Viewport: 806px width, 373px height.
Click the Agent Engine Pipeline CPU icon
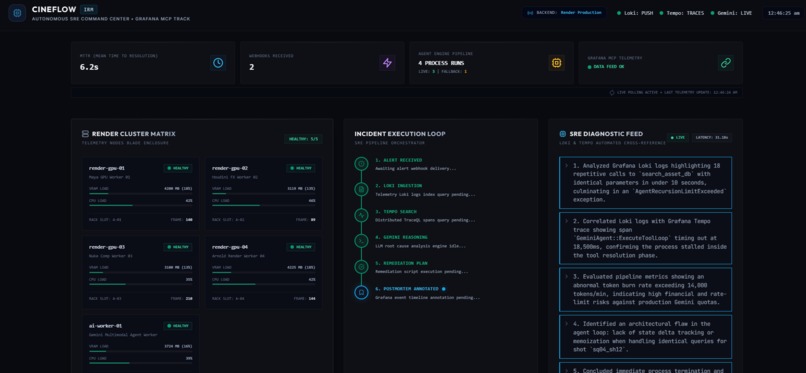pyautogui.click(x=556, y=63)
